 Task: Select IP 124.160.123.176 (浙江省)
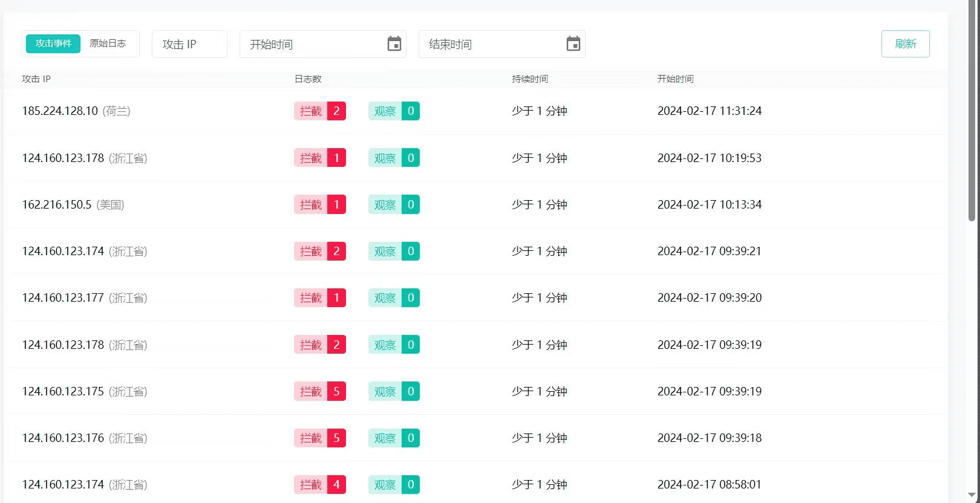coord(85,438)
